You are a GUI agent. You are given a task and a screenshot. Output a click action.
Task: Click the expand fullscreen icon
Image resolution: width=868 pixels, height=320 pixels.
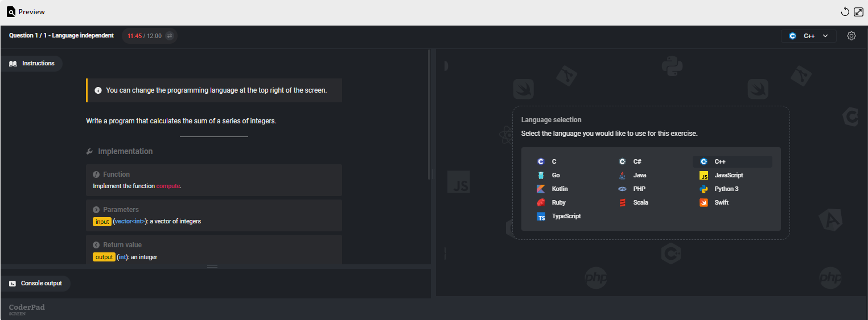click(x=859, y=12)
